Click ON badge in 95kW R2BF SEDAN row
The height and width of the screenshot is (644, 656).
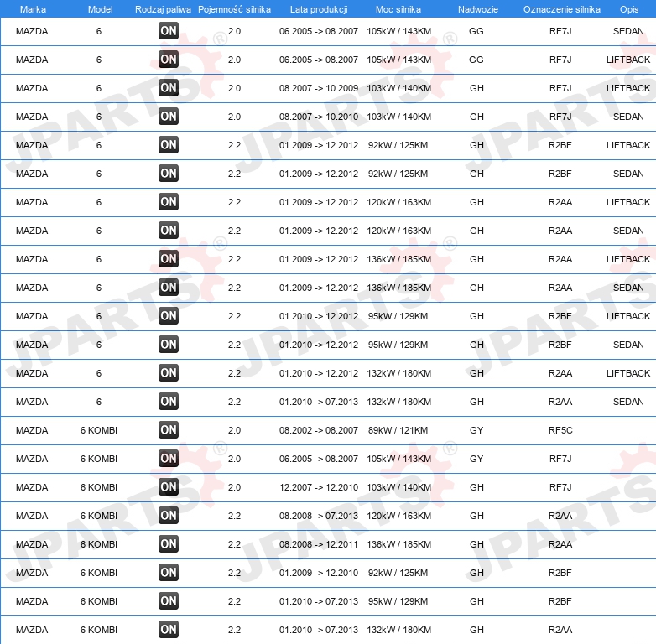169,345
